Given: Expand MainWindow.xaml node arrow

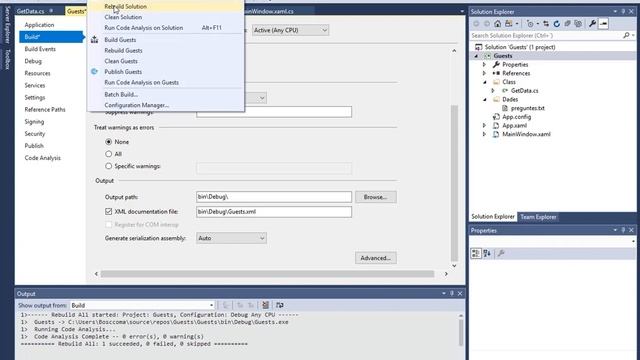Looking at the screenshot, I should [484, 134].
